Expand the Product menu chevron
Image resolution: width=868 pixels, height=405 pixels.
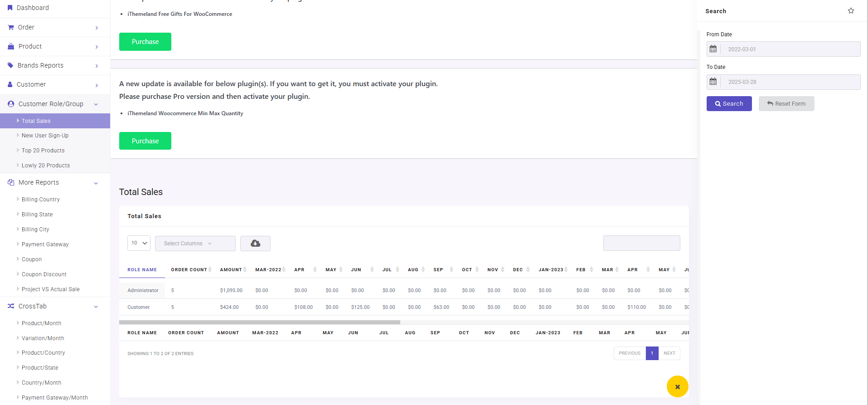[97, 47]
